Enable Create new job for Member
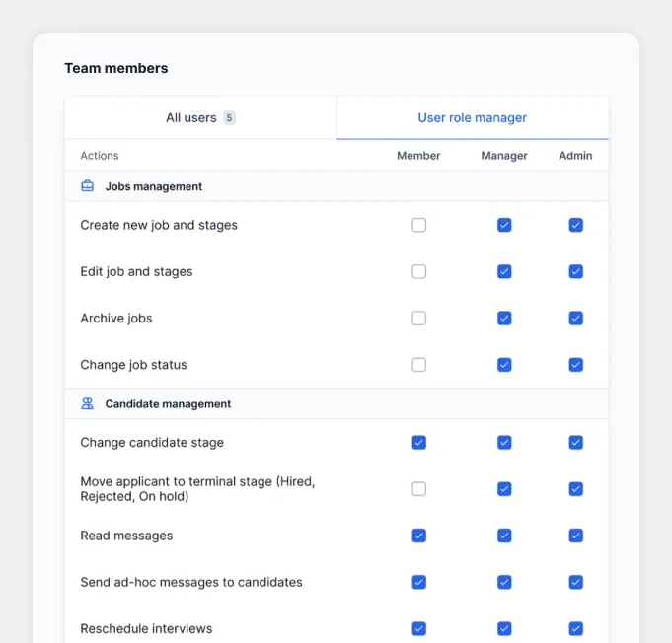 (419, 225)
